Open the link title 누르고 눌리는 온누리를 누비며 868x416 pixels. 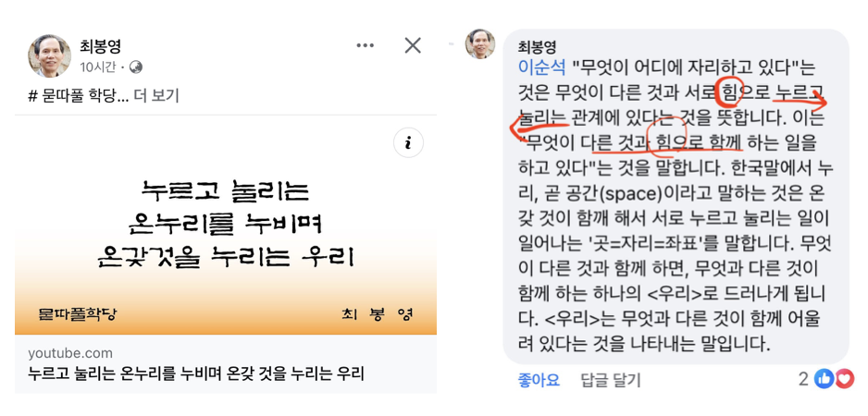[x=196, y=373]
